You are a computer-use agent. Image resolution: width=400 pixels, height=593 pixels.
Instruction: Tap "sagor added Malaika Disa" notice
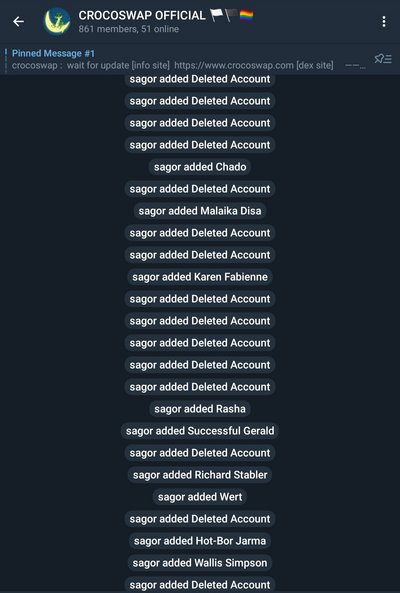click(200, 211)
